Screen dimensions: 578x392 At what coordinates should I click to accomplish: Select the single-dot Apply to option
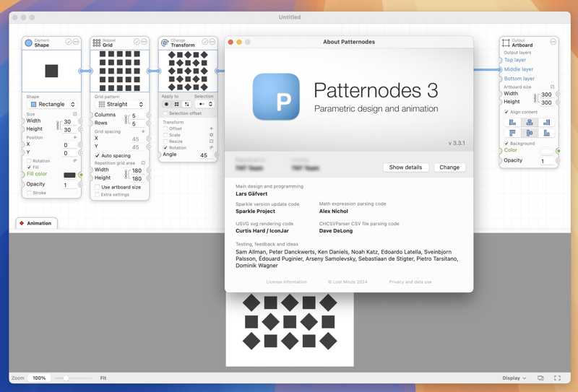tap(167, 104)
